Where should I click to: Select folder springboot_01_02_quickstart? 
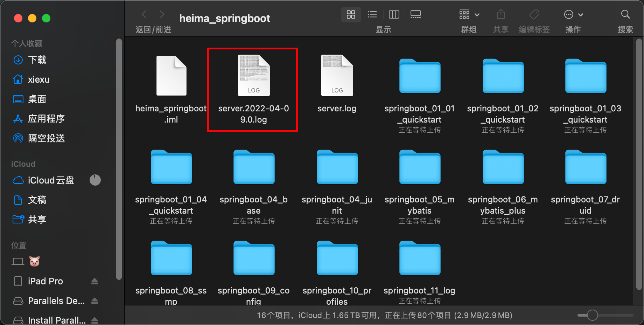point(503,76)
